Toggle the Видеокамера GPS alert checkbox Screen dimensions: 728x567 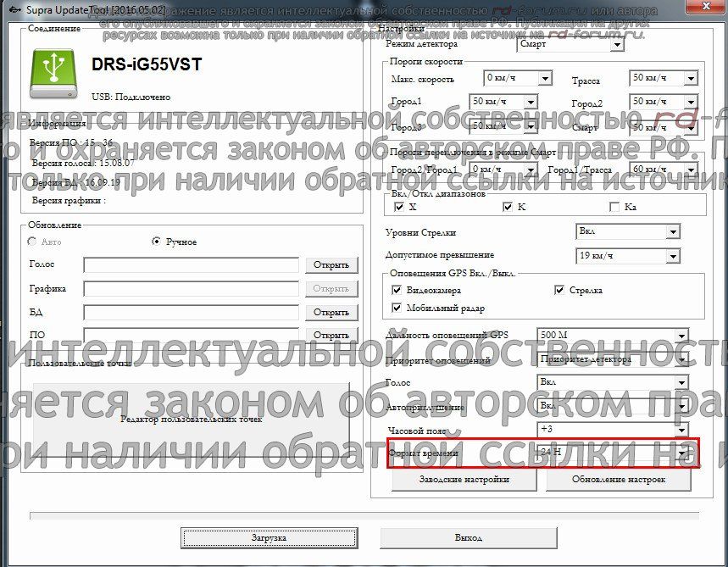pos(397,290)
